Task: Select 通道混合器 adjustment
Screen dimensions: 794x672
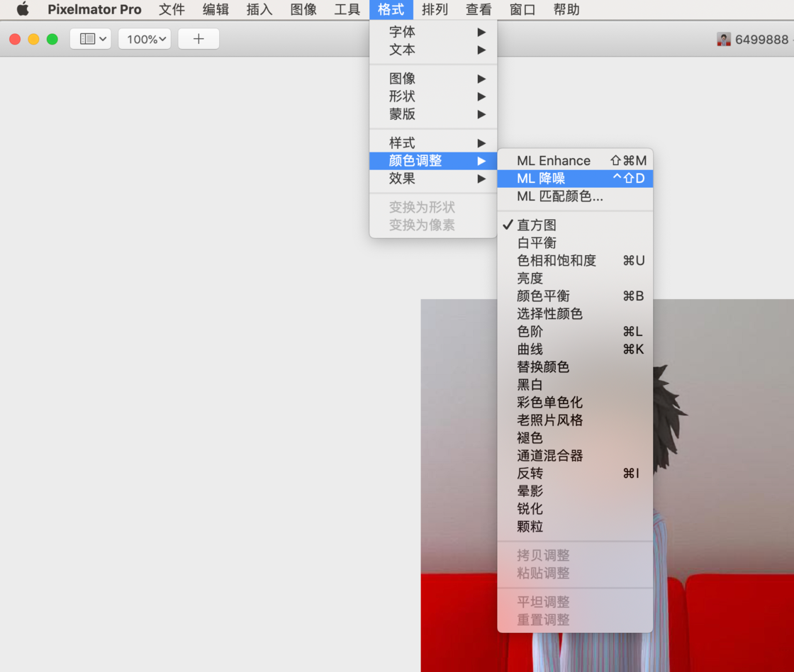Action: coord(575,455)
